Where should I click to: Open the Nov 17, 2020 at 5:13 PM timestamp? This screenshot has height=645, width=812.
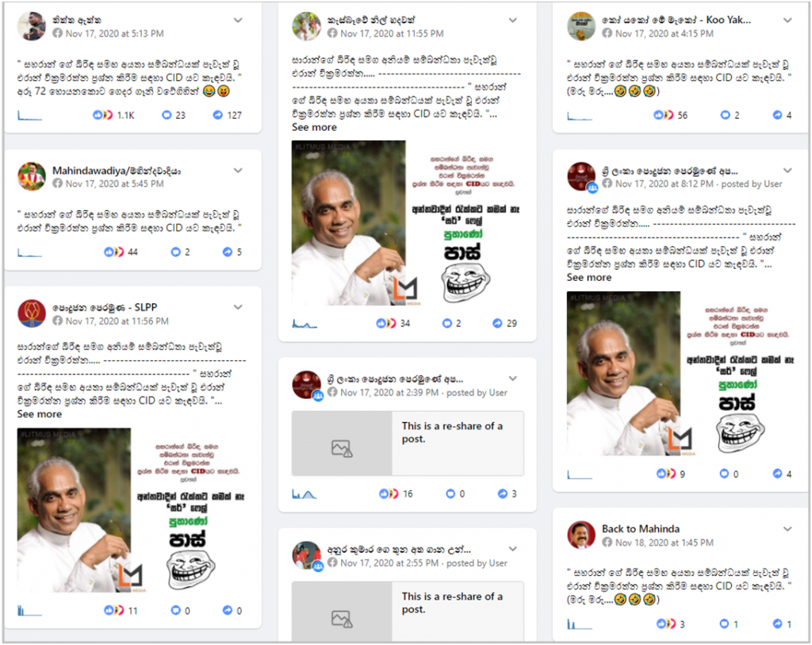click(x=114, y=33)
